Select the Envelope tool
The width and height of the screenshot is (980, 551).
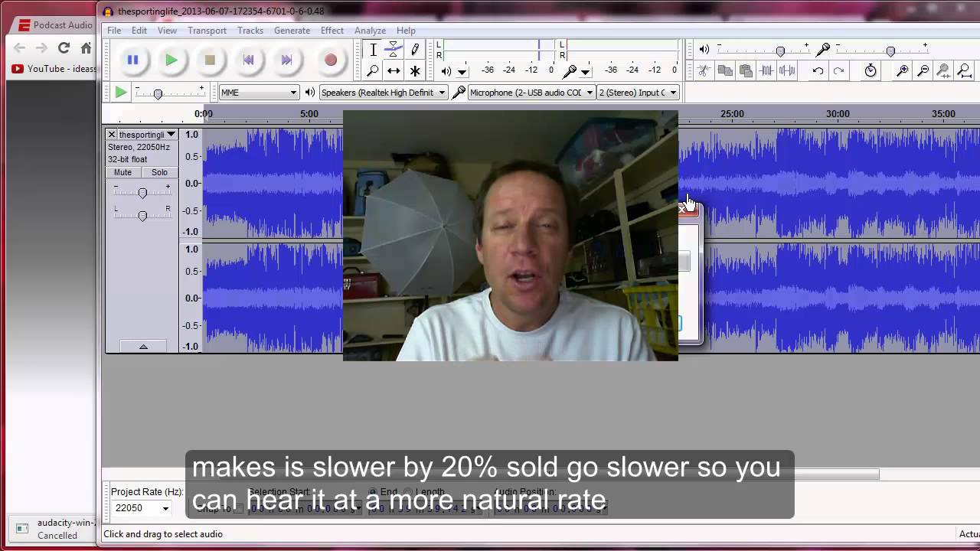394,50
